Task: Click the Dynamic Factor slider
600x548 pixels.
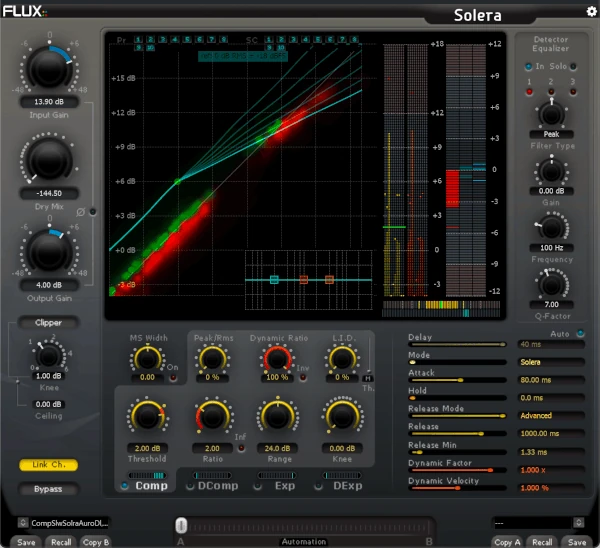Action: pyautogui.click(x=457, y=470)
